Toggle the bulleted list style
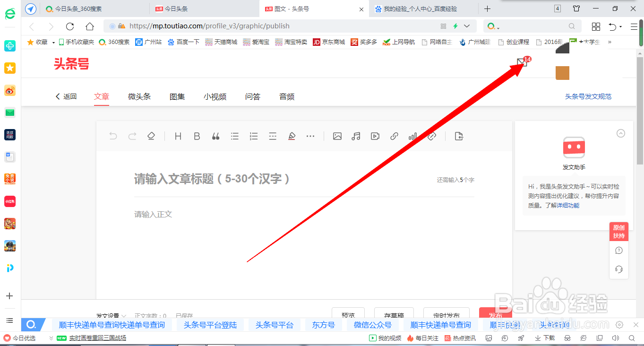This screenshot has height=346, width=644. (x=235, y=136)
